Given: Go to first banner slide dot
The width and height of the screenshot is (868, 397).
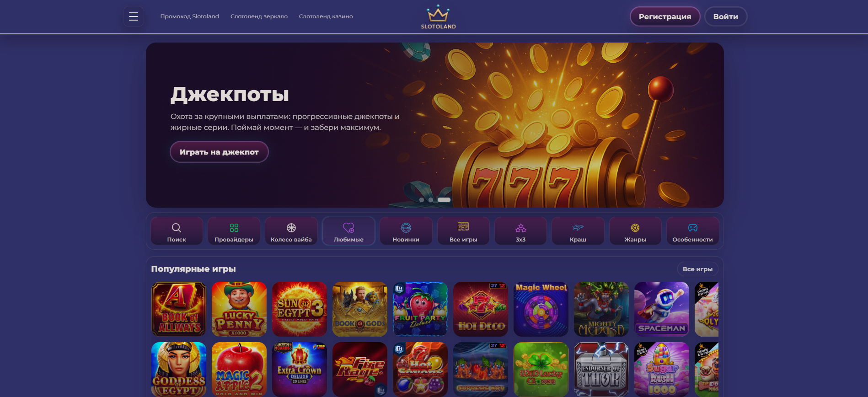Looking at the screenshot, I should coord(422,200).
